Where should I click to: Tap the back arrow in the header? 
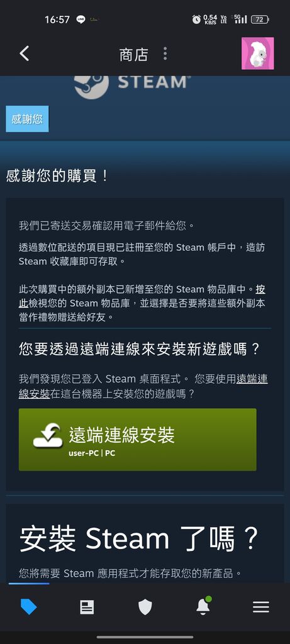click(x=25, y=54)
